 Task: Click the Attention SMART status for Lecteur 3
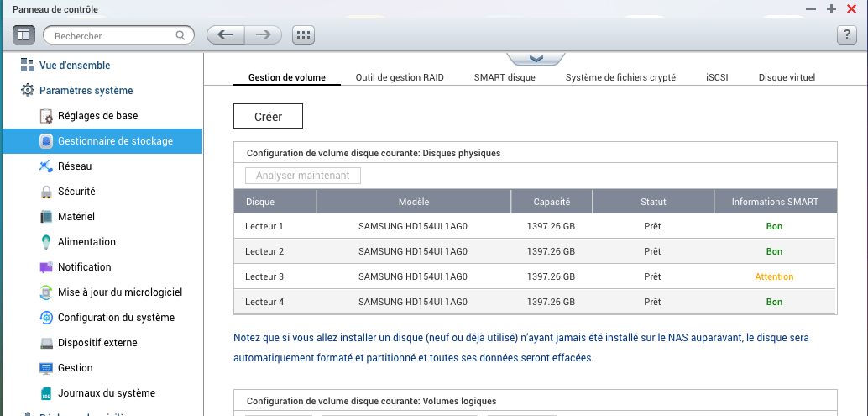coord(774,277)
